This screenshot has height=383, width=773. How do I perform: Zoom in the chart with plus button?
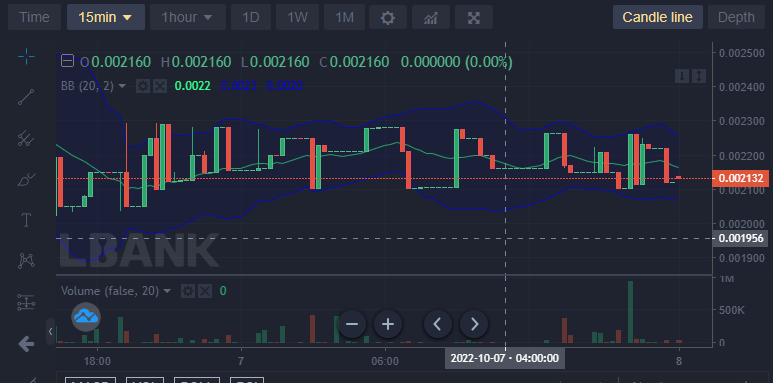click(x=388, y=324)
